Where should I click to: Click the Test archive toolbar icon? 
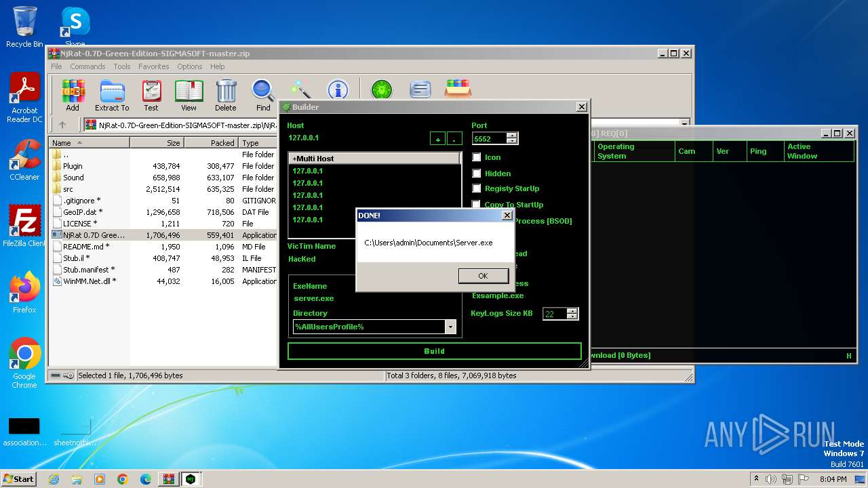[x=151, y=95]
